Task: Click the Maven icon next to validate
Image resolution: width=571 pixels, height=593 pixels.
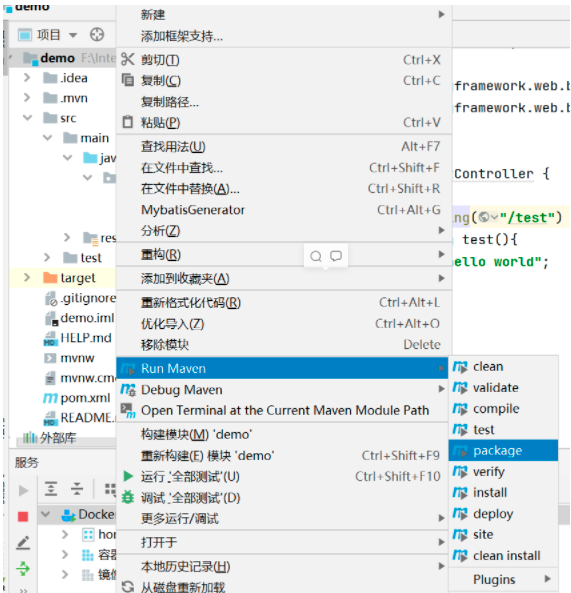Action: 460,388
